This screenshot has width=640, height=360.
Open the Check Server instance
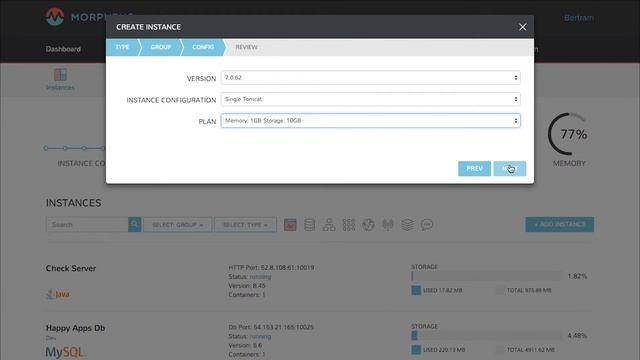(x=71, y=269)
